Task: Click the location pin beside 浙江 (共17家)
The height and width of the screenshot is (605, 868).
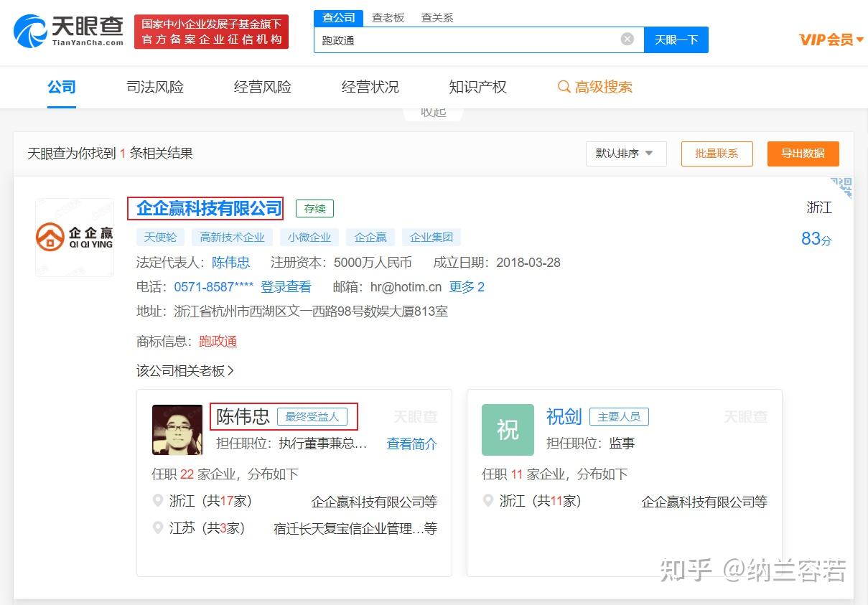Action: point(158,502)
